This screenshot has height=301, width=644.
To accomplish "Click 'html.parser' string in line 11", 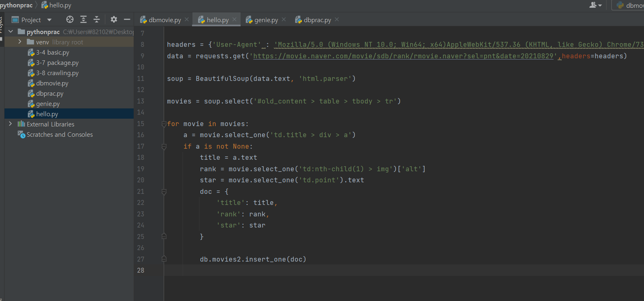I will point(325,78).
